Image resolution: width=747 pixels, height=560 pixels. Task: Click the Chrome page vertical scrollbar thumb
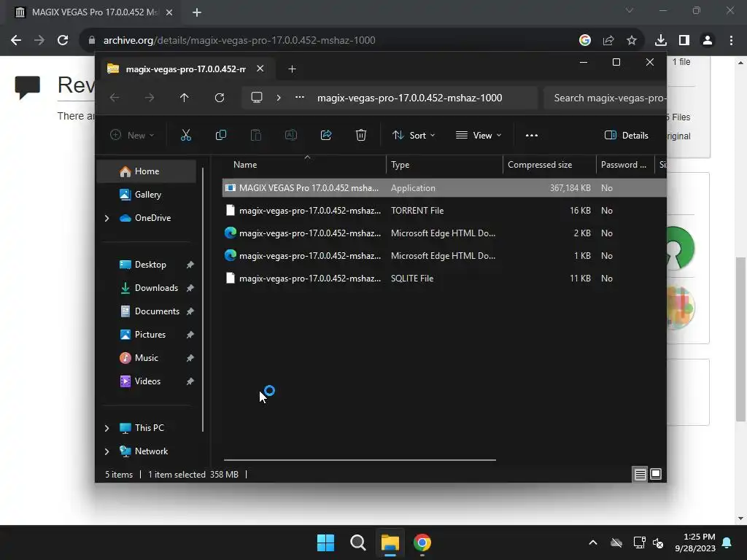740,339
